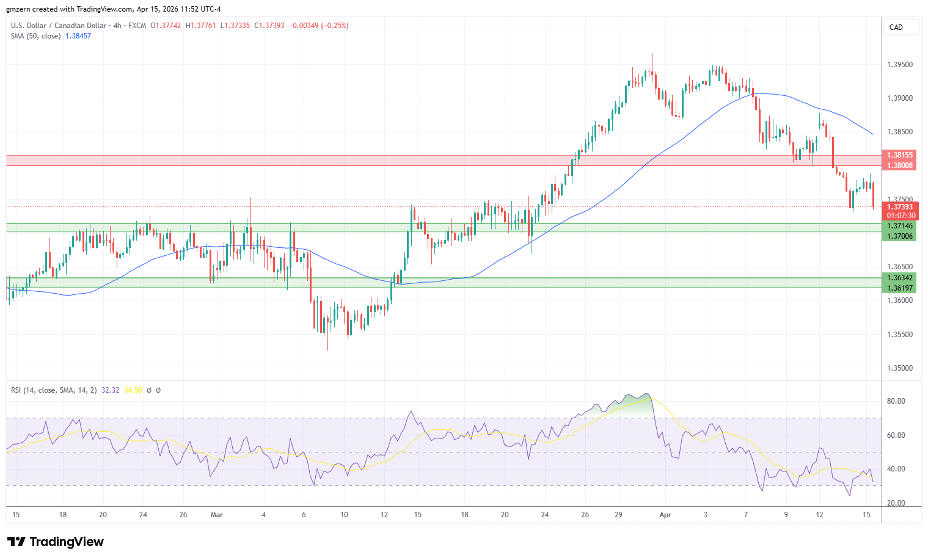Image resolution: width=928 pixels, height=560 pixels.
Task: Click the 29 date label on the time axis
Action: (x=619, y=515)
